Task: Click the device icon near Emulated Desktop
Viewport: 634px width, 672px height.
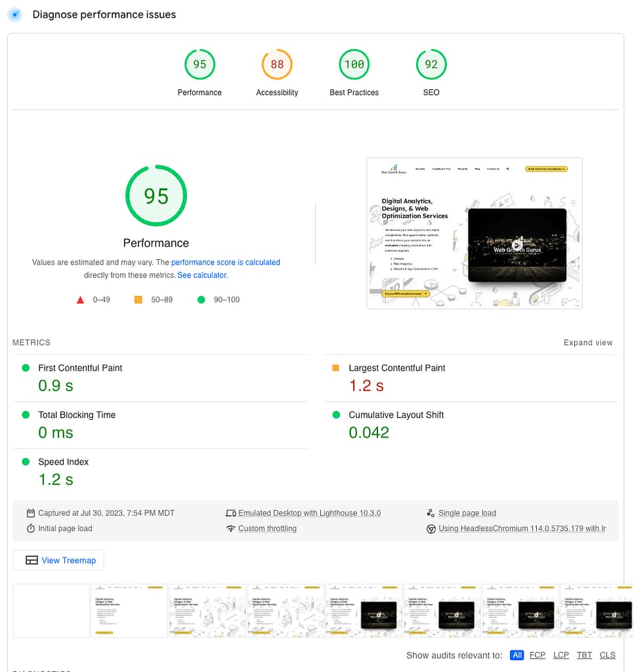Action: [232, 513]
